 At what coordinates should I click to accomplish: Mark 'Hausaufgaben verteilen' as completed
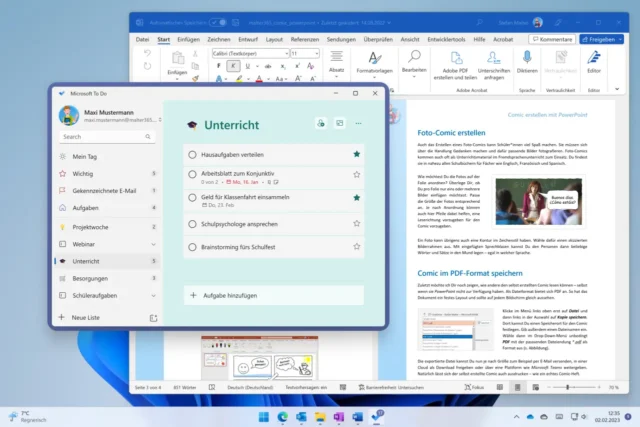pos(192,154)
